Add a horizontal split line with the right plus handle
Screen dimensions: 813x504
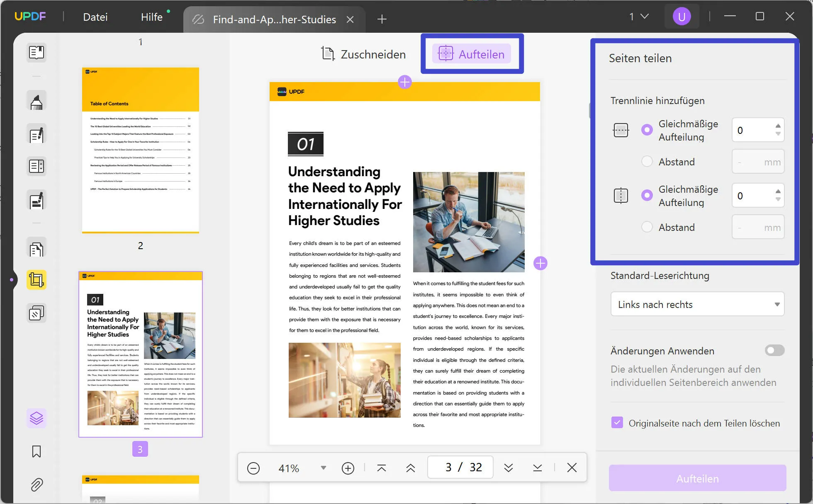pyautogui.click(x=540, y=263)
